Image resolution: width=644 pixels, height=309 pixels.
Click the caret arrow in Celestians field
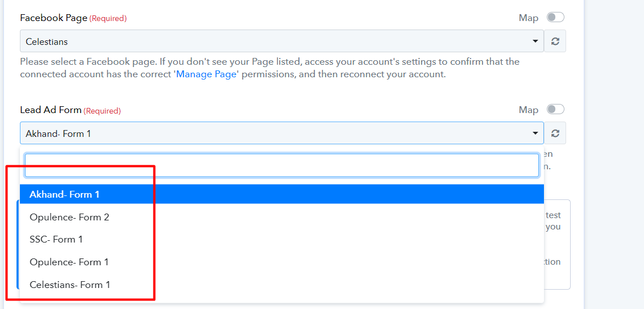(x=535, y=41)
